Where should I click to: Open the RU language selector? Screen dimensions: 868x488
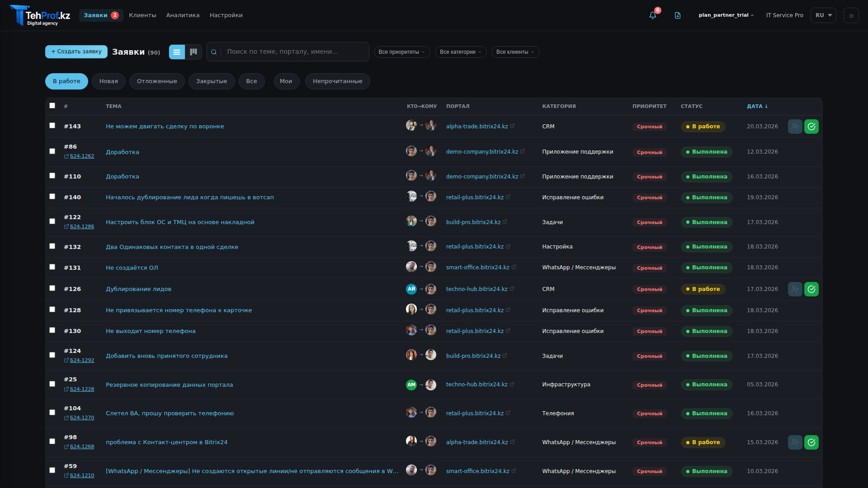coord(823,15)
